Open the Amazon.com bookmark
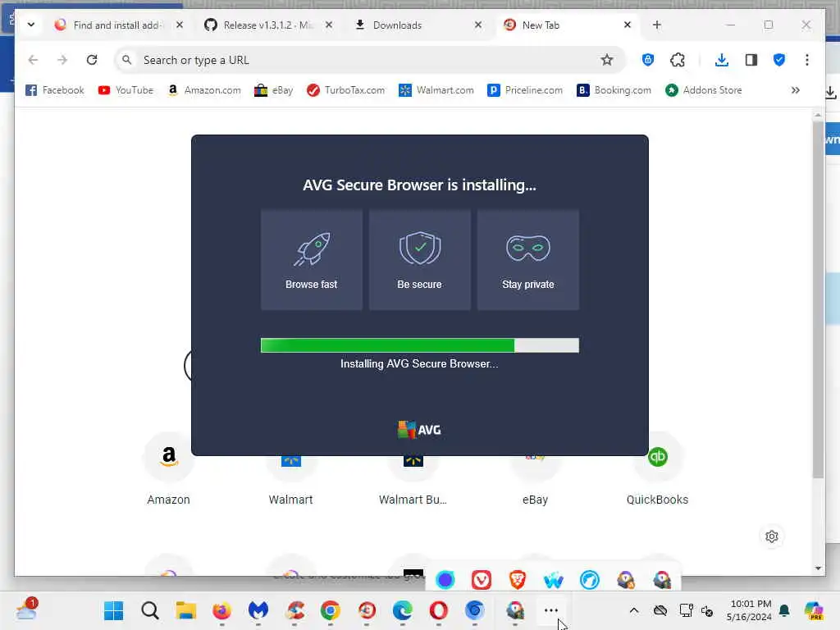The height and width of the screenshot is (630, 840). pyautogui.click(x=204, y=90)
